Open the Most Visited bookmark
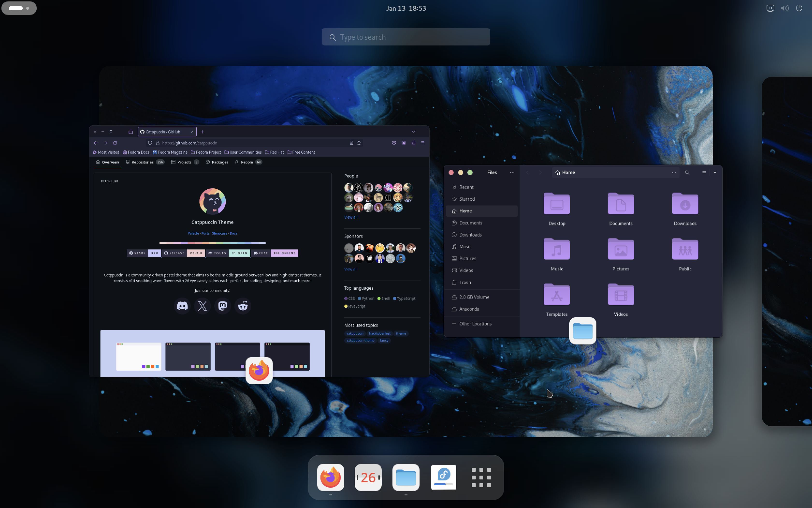Viewport: 812px width, 508px height. click(106, 152)
